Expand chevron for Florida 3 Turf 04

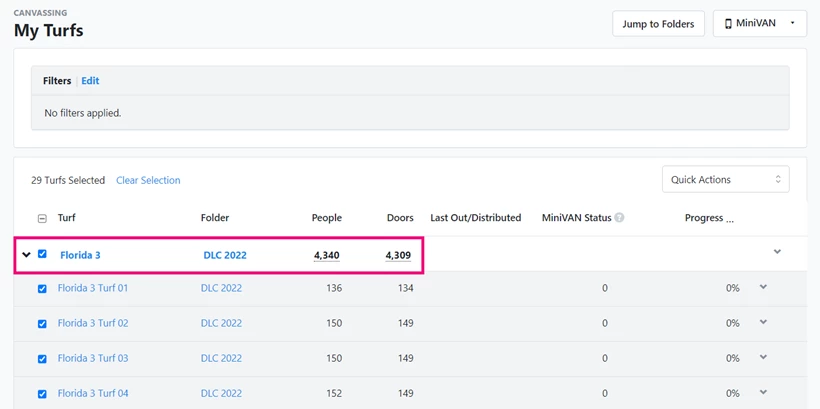click(763, 392)
